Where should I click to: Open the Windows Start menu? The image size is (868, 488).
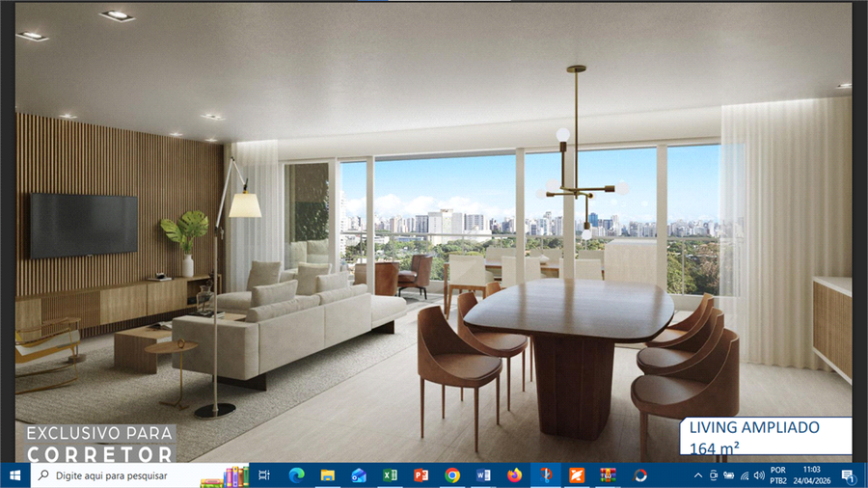pyautogui.click(x=14, y=474)
